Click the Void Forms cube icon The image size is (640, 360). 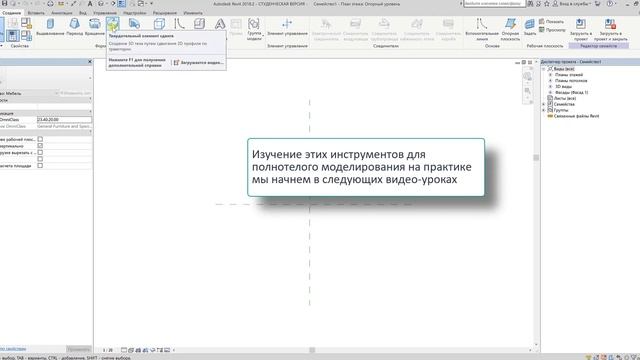click(159, 24)
